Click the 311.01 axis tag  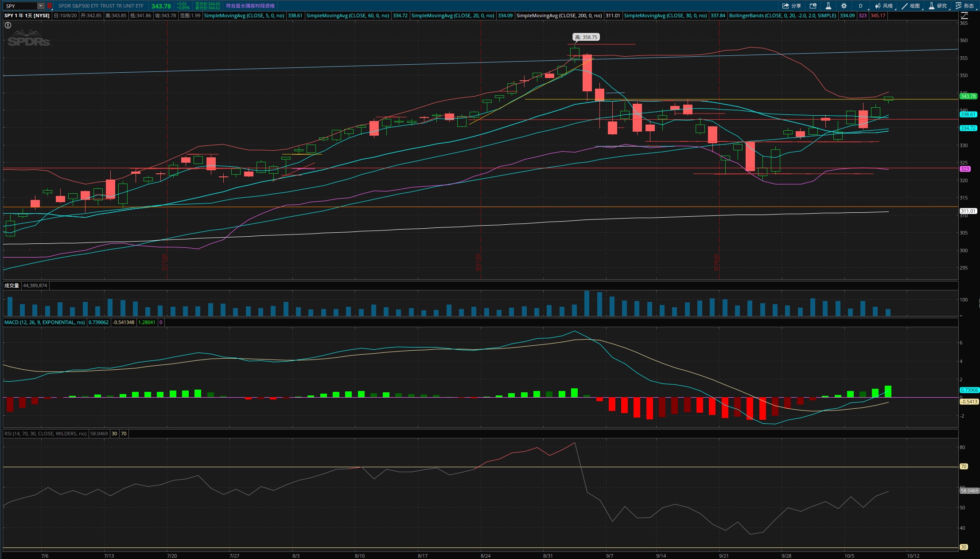(968, 211)
